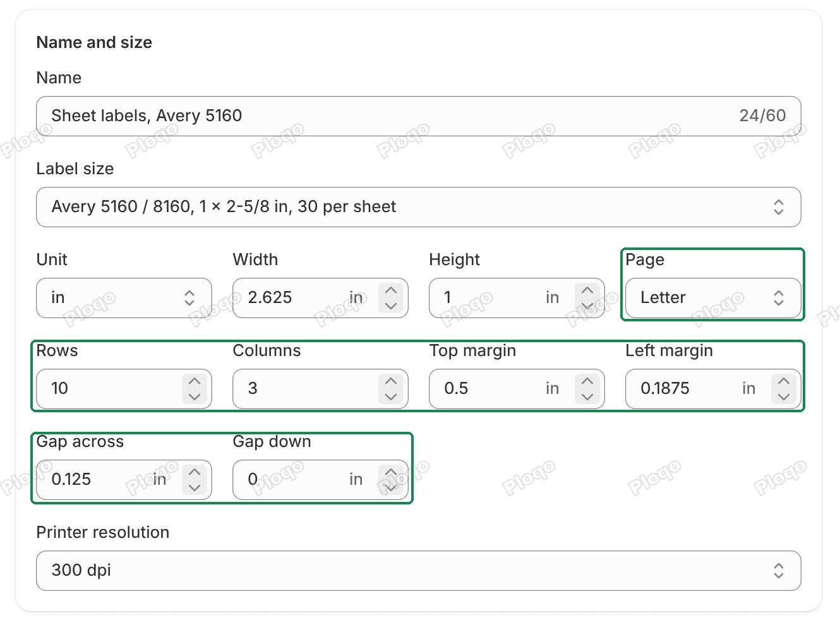This screenshot has height=625, width=840.
Task: Decrease Left margin with down arrow
Action: coord(784,396)
